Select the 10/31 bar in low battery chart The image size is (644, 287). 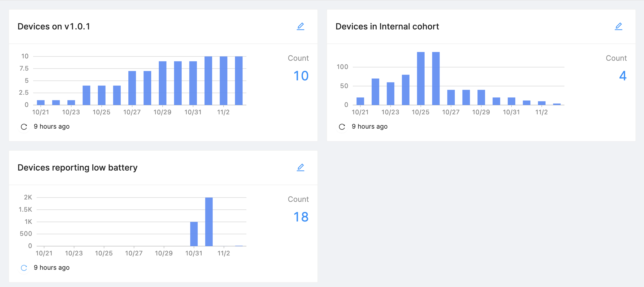click(x=194, y=234)
